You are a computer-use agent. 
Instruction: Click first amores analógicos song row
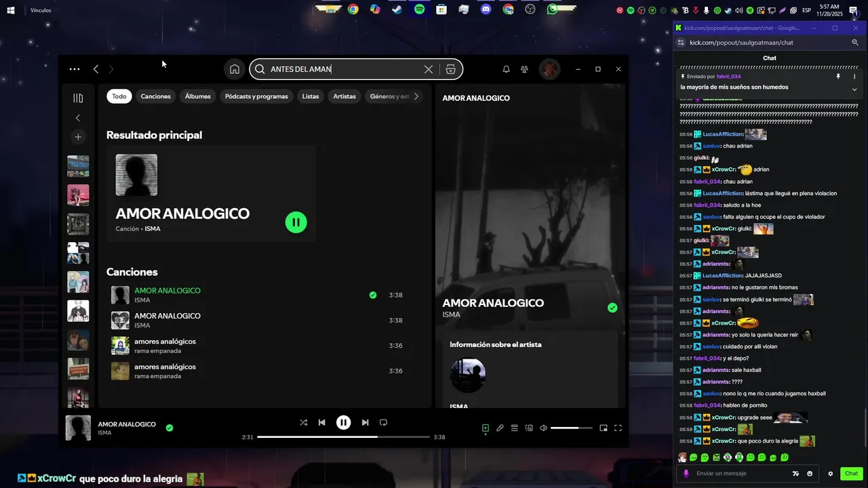[x=258, y=346]
